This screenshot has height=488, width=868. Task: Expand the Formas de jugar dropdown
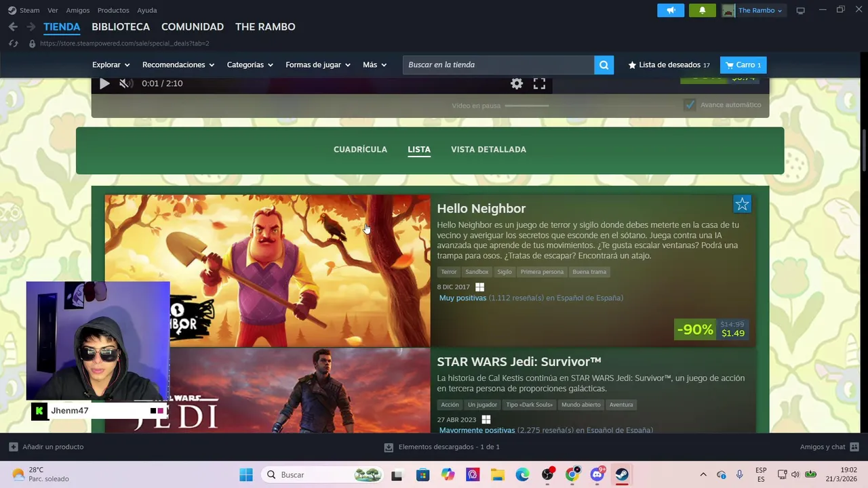[x=318, y=64]
